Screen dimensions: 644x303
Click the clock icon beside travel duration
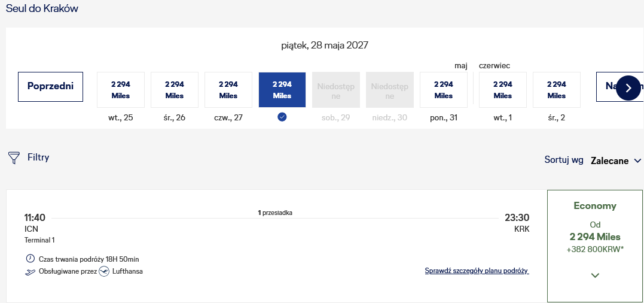(30, 259)
